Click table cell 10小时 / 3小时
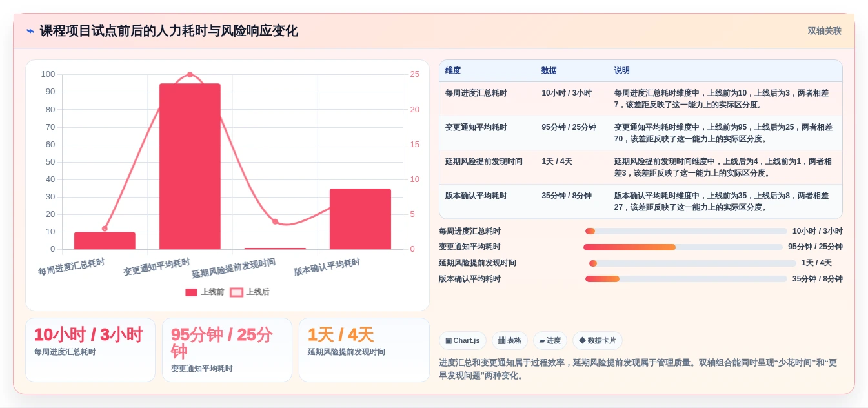This screenshot has height=408, width=868. point(567,93)
